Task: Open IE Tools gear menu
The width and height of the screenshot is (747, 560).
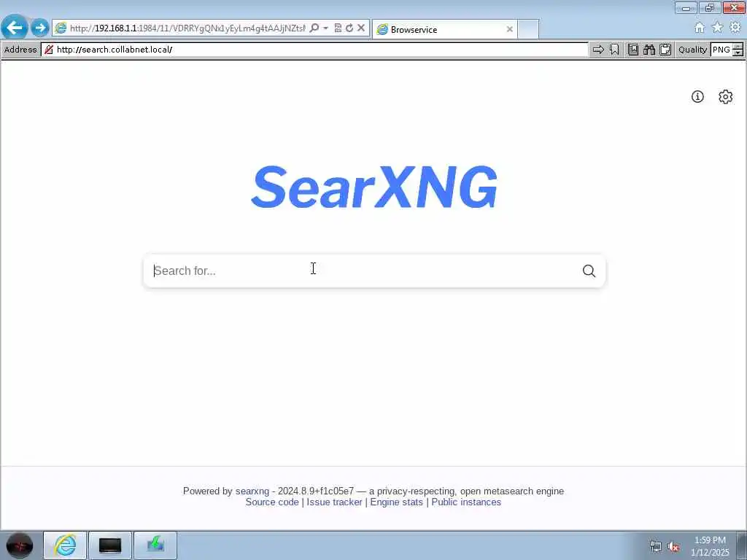Action: (735, 28)
